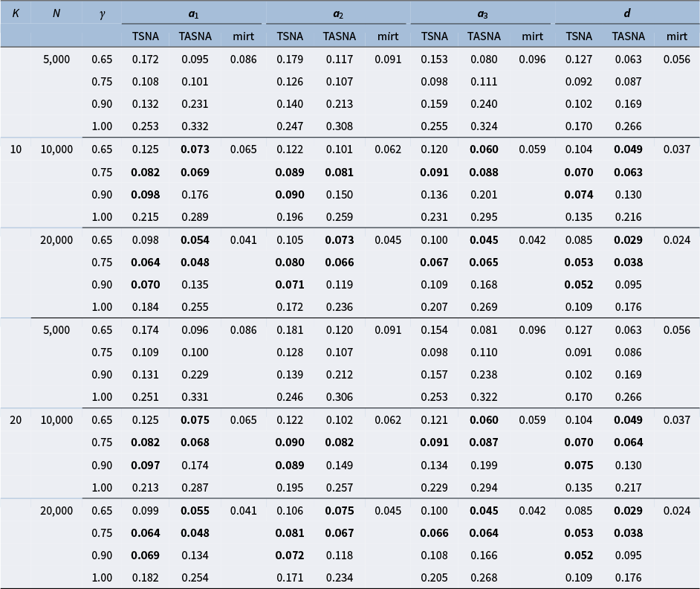Select the 0.172 cell in first data row
The image size is (700, 589).
click(146, 59)
